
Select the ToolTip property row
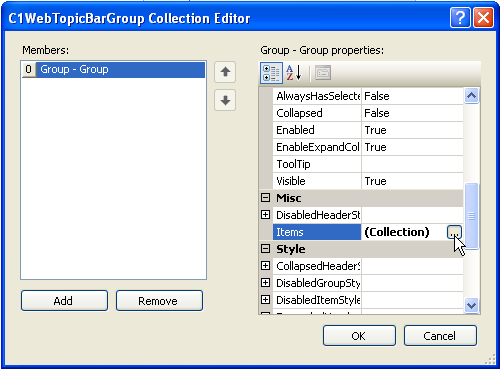click(317, 164)
